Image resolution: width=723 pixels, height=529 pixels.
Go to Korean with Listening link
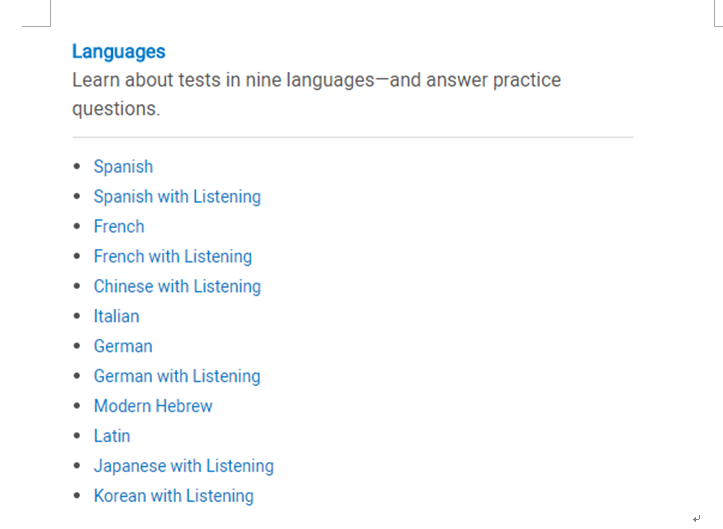tap(173, 496)
